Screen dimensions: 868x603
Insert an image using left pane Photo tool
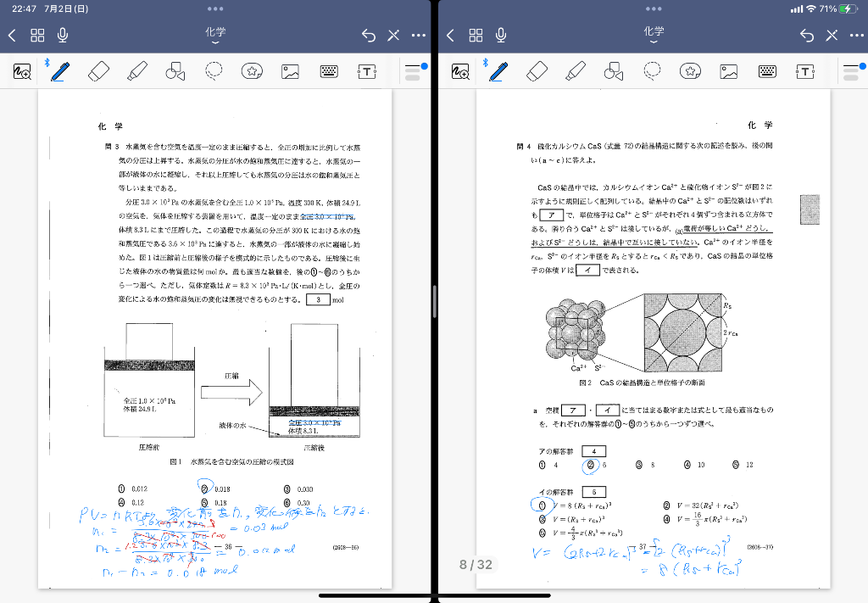(291, 71)
